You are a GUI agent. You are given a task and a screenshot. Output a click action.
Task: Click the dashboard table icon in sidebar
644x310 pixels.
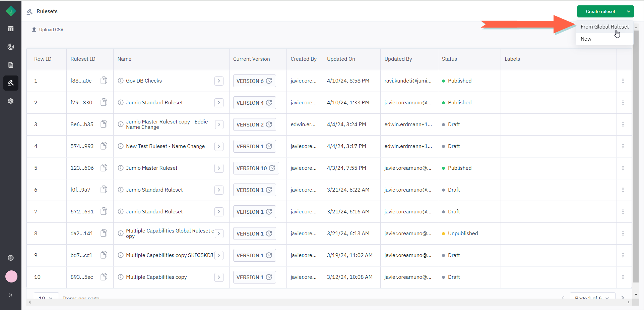(11, 29)
